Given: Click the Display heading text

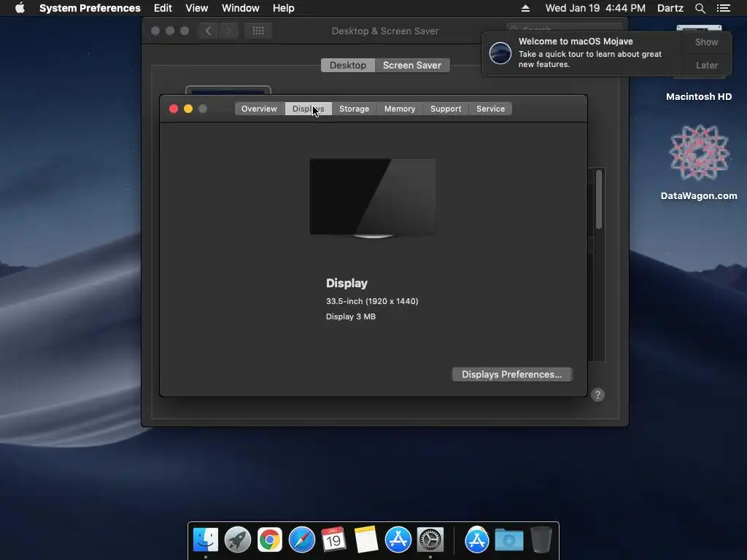Looking at the screenshot, I should click(x=347, y=284).
